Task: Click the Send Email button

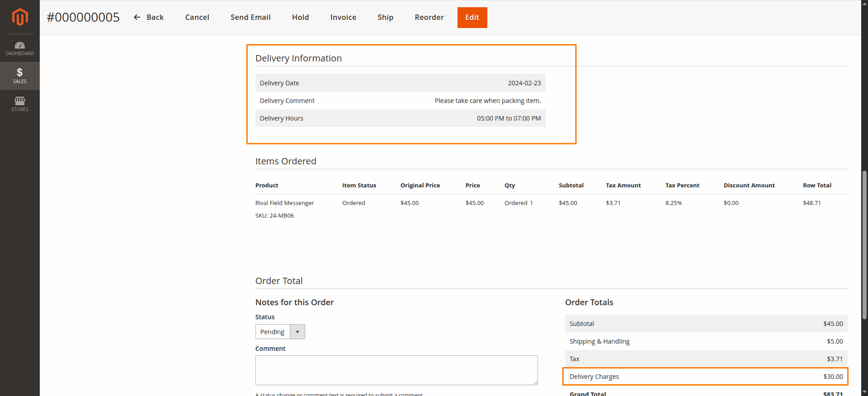Action: pyautogui.click(x=250, y=17)
